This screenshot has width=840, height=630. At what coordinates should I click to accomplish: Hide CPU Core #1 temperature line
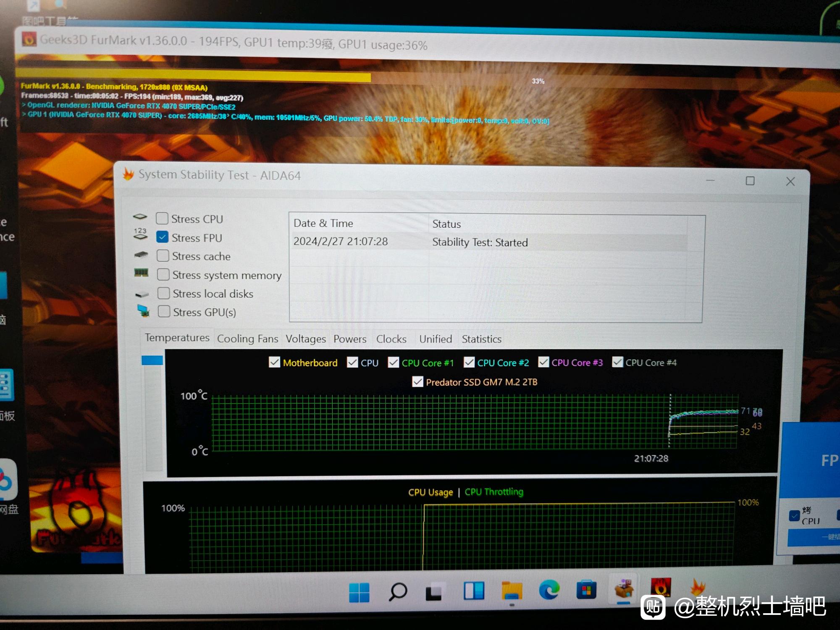(394, 362)
